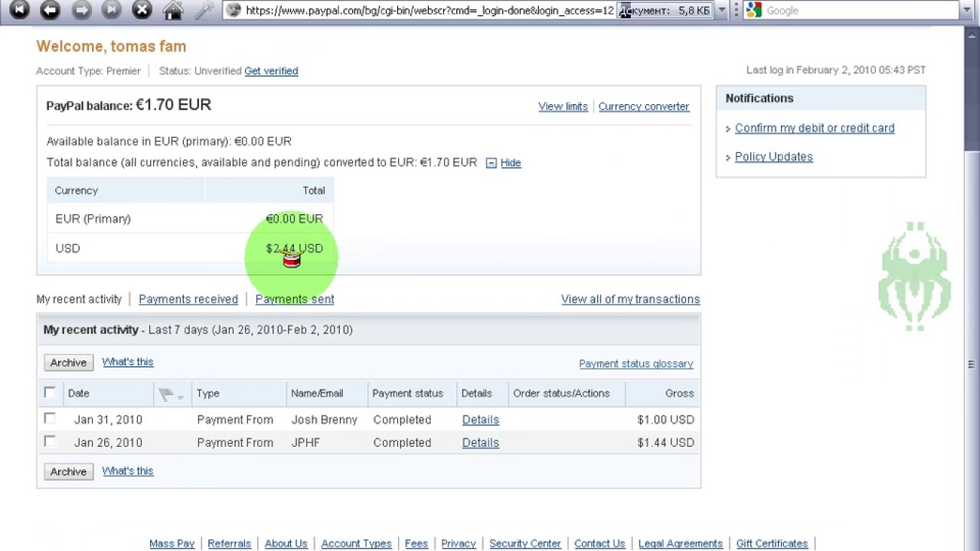
Task: Click the browser forward arrow
Action: tap(80, 10)
